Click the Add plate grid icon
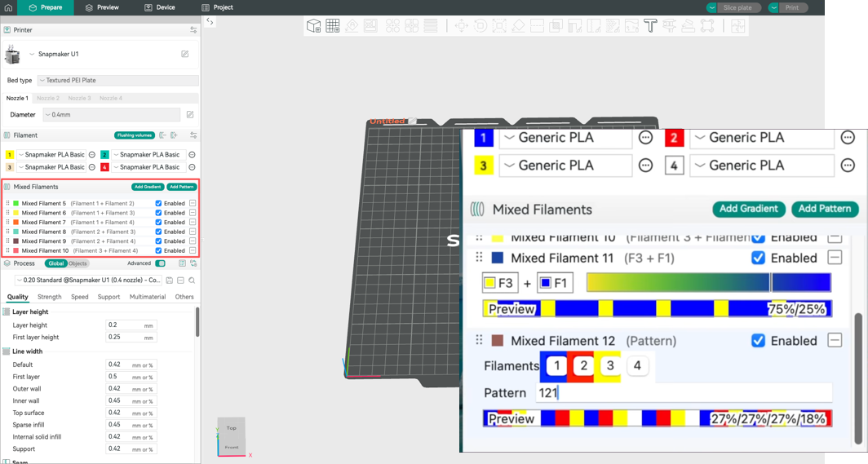Viewport: 868px width, 464px height. point(333,26)
